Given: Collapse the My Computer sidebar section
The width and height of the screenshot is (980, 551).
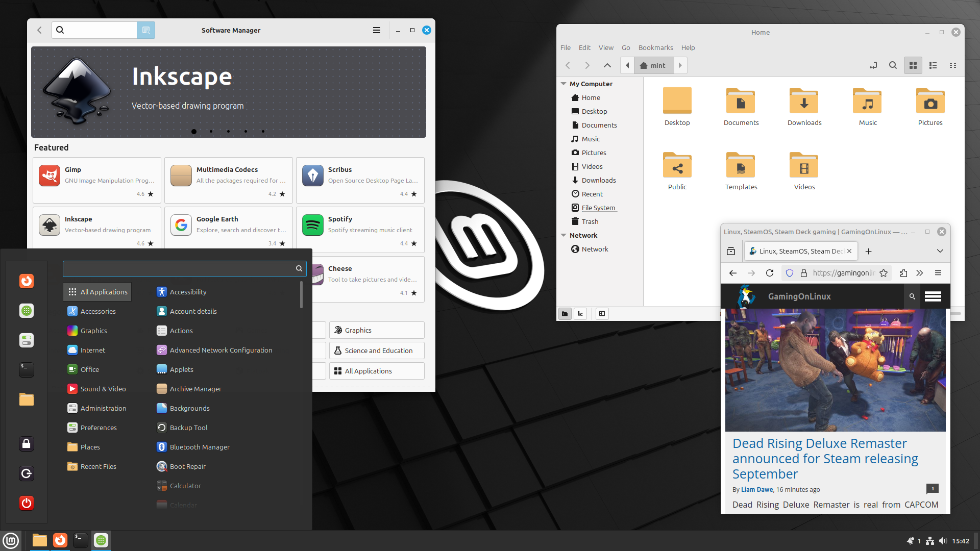Looking at the screenshot, I should point(563,84).
